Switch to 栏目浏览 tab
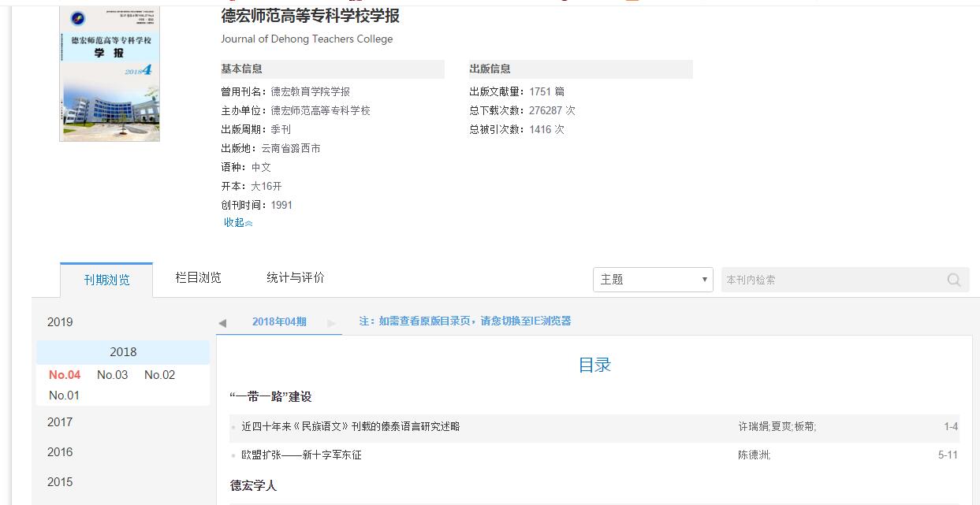Image resolution: width=980 pixels, height=505 pixels. point(198,277)
